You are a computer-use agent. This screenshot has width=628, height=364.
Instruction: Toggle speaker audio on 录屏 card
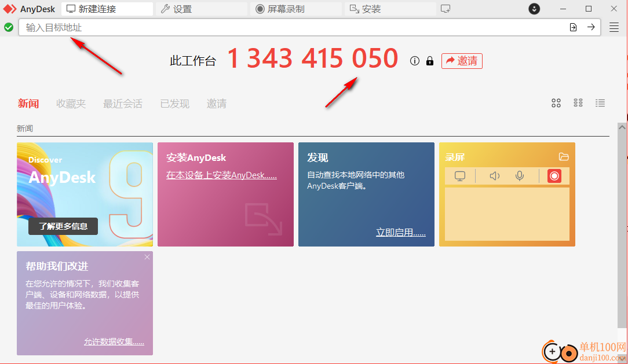(x=495, y=176)
